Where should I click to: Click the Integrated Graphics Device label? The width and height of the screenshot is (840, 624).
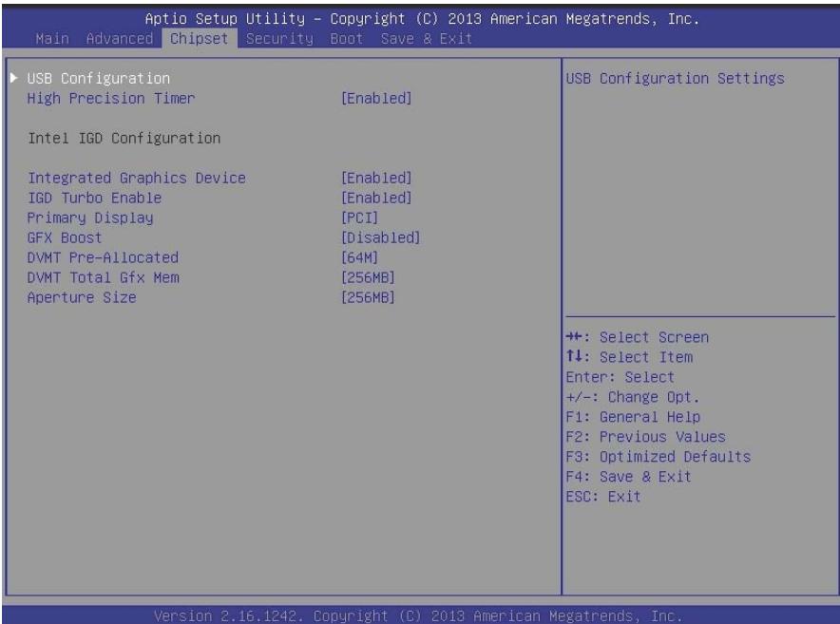137,178
